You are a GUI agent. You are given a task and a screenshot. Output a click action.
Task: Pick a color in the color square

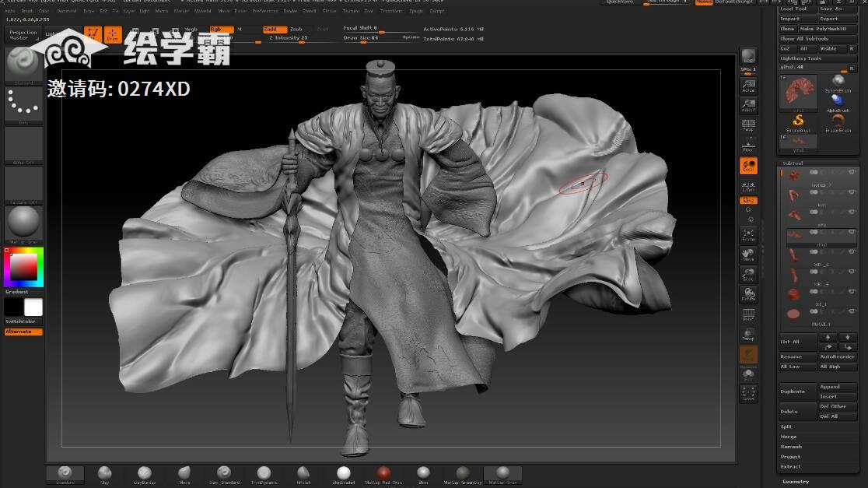(23, 268)
